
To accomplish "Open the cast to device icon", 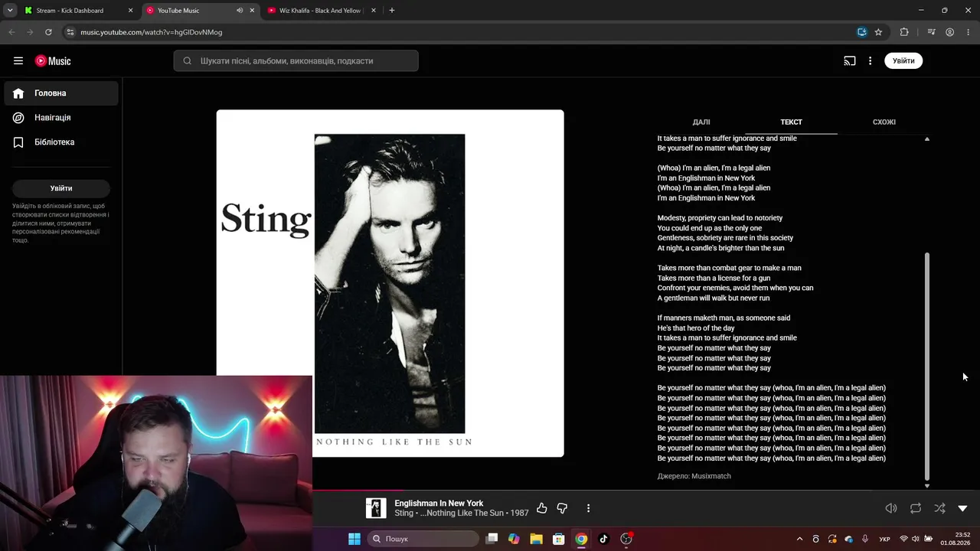I will [x=850, y=61].
